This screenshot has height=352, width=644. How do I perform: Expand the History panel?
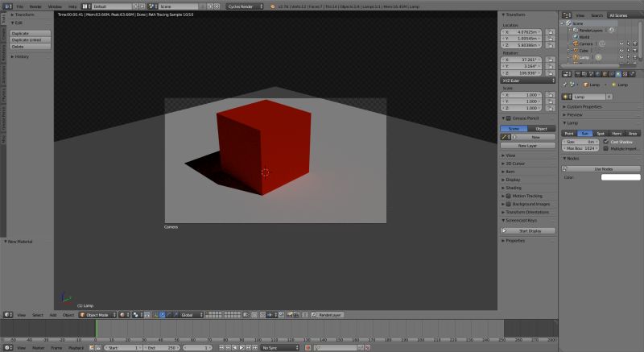[20, 56]
